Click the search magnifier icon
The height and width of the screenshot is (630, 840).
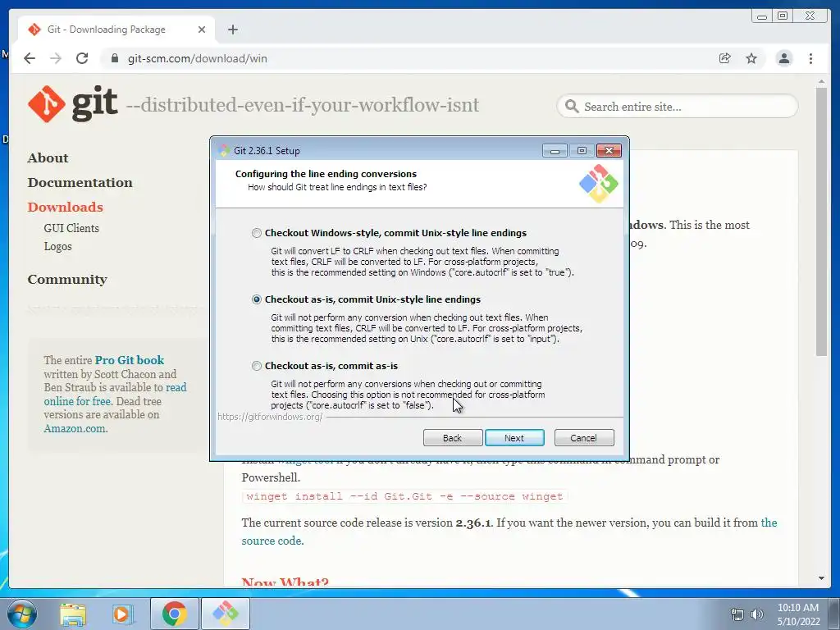tap(572, 106)
